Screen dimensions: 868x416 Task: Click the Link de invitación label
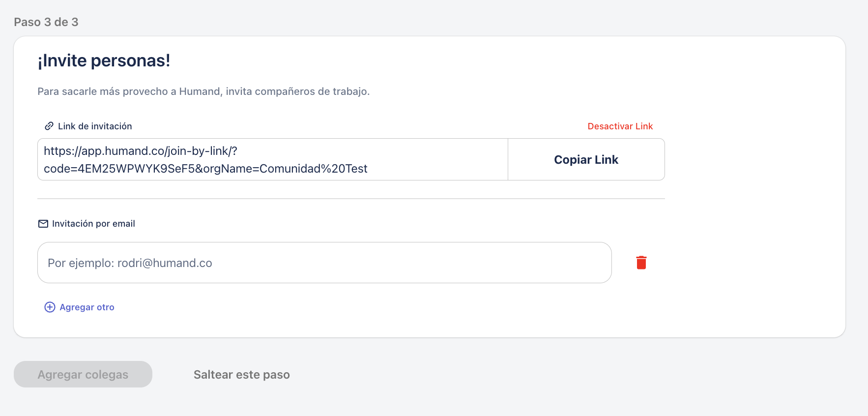[95, 126]
